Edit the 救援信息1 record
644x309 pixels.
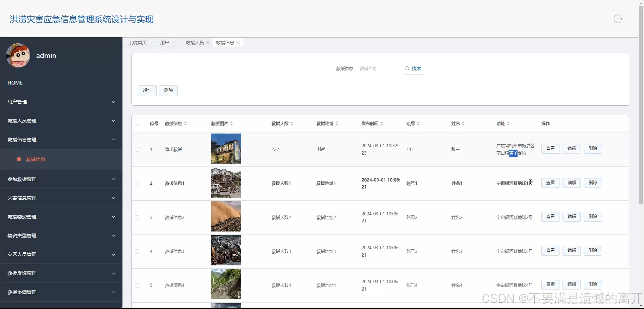click(572, 183)
